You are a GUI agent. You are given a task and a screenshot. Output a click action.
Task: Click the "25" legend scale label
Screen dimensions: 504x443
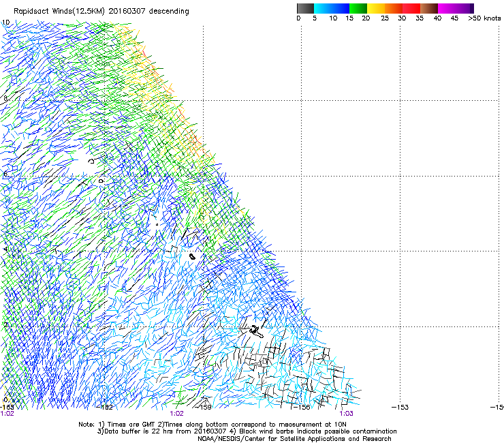click(x=385, y=18)
